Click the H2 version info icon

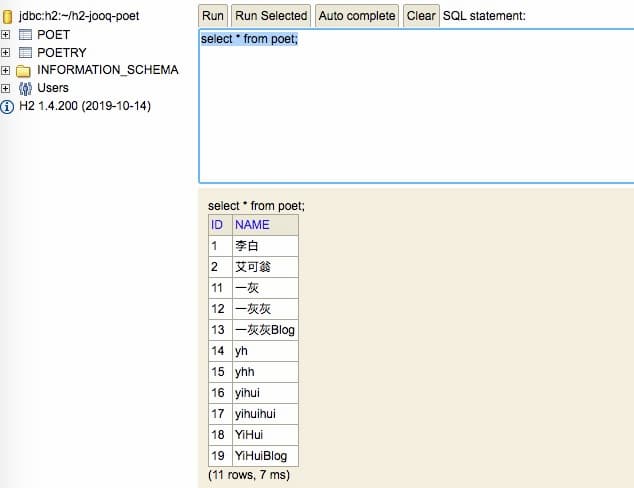8,106
